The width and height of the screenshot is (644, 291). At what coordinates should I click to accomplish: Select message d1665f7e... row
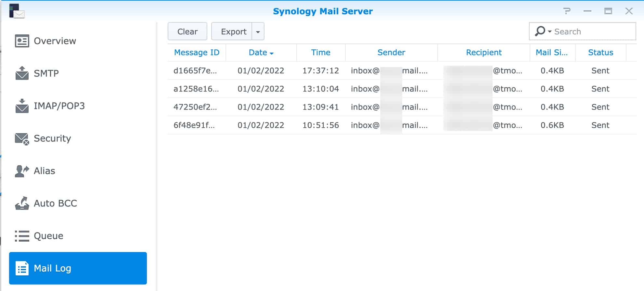[402, 70]
